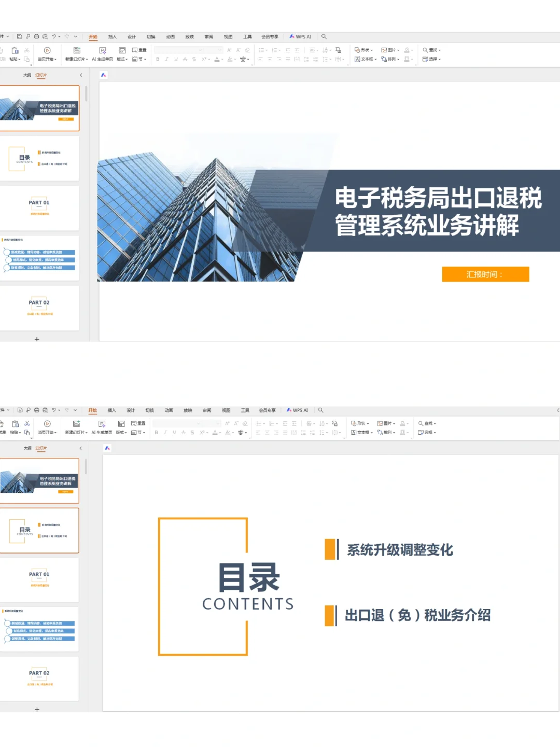Expand the 粘贴 (Paste) dropdown arrow
The width and height of the screenshot is (560, 747).
pyautogui.click(x=19, y=59)
